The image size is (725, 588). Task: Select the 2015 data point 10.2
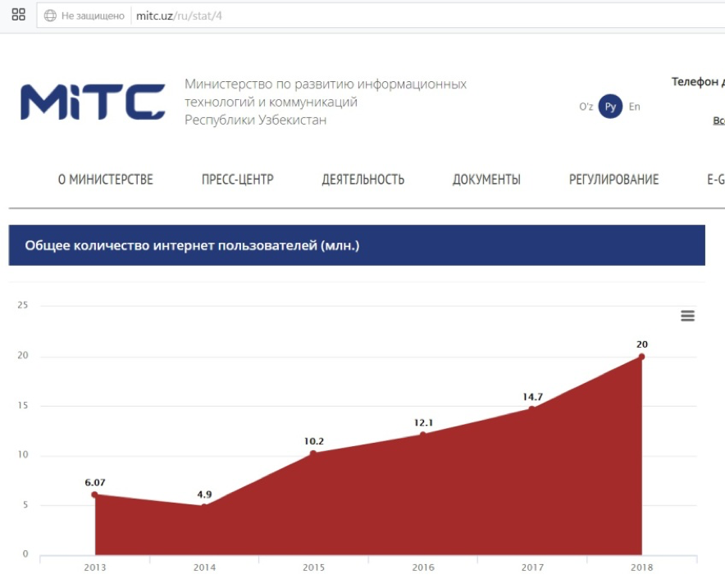point(313,454)
